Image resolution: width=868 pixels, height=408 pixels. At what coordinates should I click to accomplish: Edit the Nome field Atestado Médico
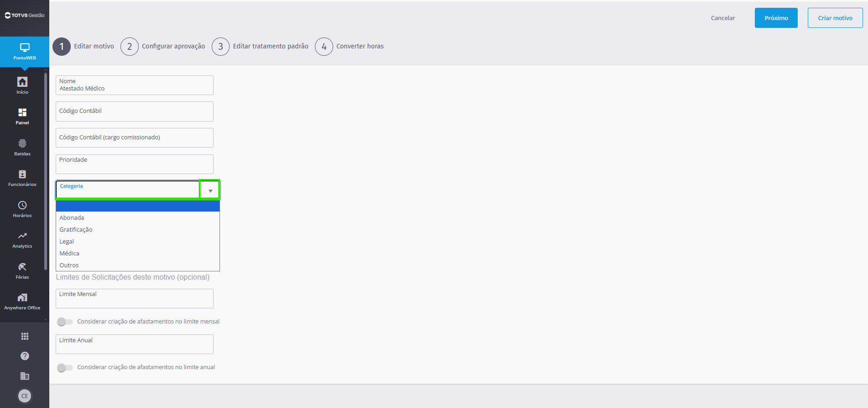135,85
